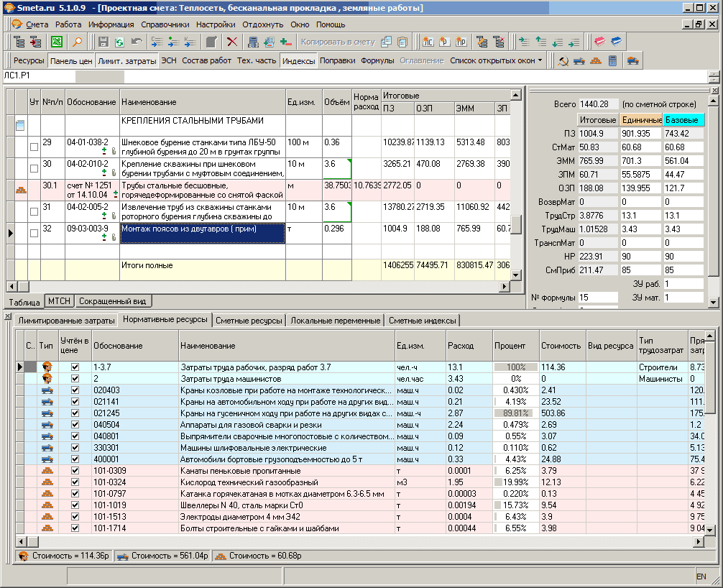723x588 pixels.
Task: Tick the checkbox for row 32
Action: 34,234
